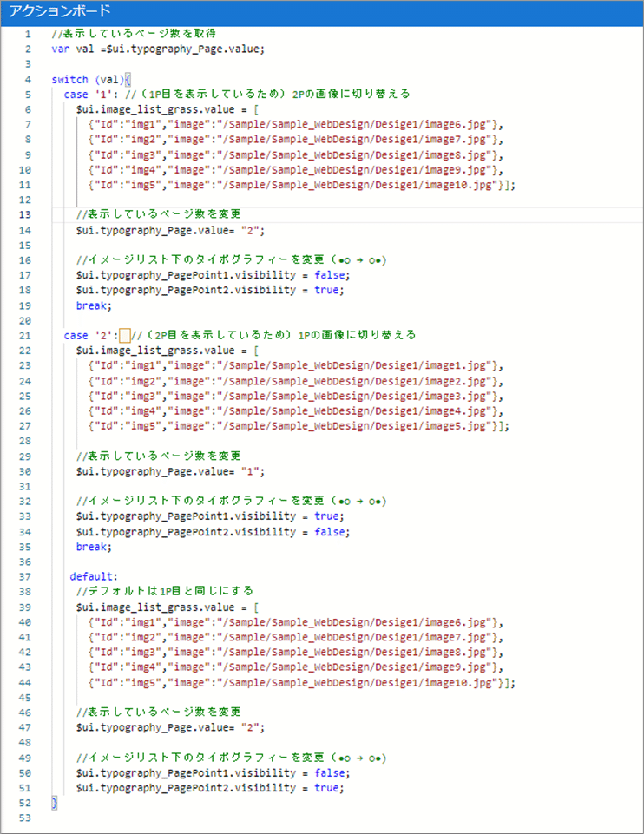This screenshot has width=644, height=834.
Task: Click image6.jpg entry on line 7
Action: coord(296,124)
